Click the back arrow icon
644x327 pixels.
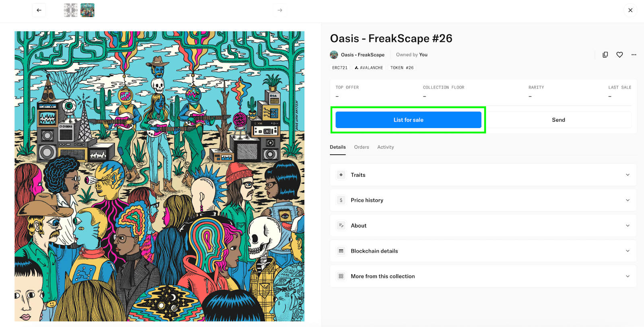click(39, 10)
